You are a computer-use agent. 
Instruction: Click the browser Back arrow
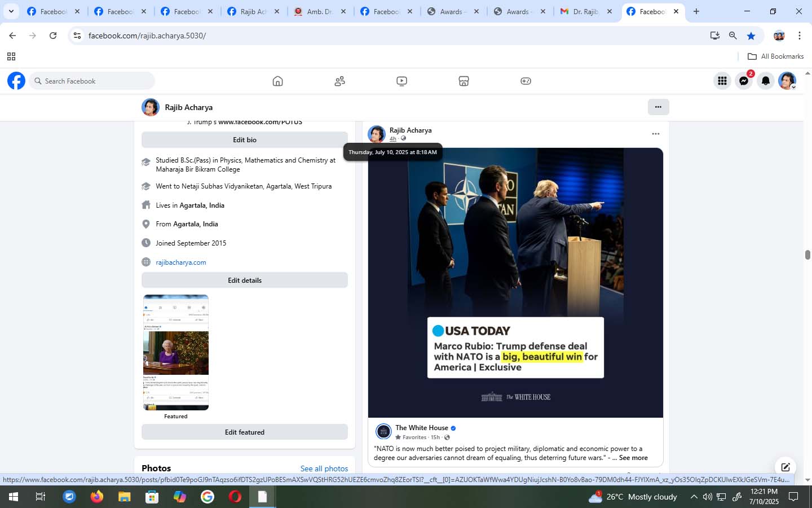pyautogui.click(x=12, y=36)
